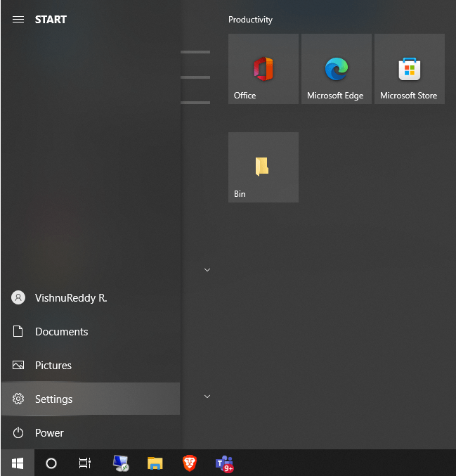This screenshot has height=476, width=456.
Task: Open Microsoft Teams from the taskbar
Action: 225,464
